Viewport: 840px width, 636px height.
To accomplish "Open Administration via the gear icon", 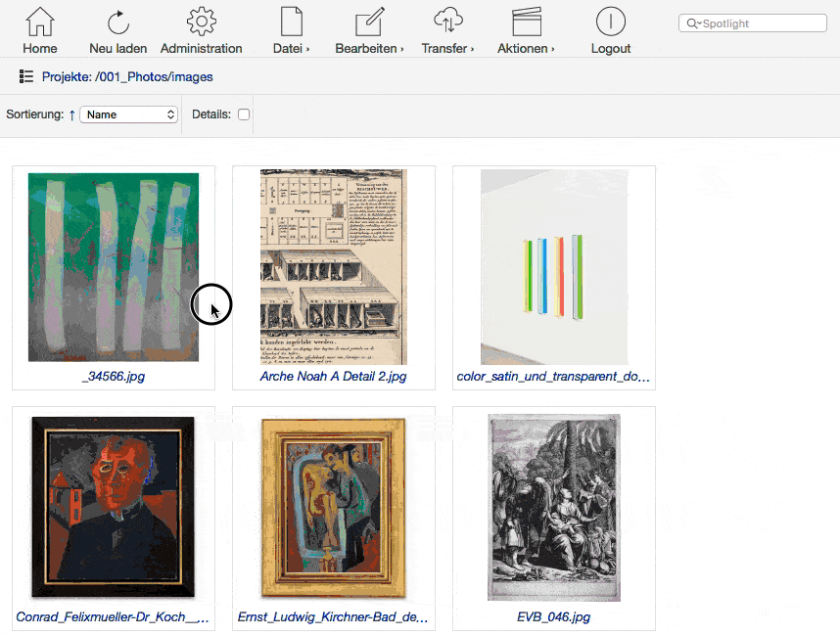I will [201, 22].
